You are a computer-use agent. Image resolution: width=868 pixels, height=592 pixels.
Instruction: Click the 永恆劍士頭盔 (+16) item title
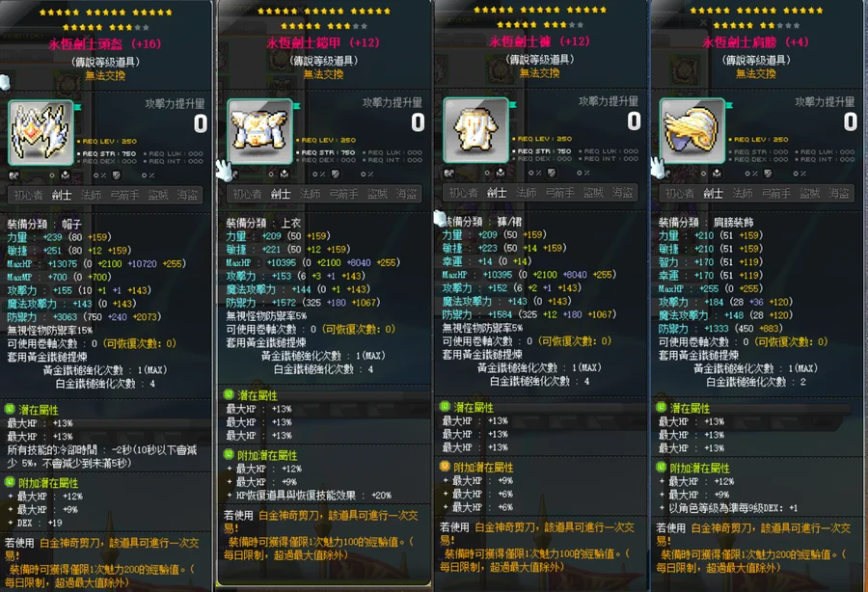click(x=104, y=43)
